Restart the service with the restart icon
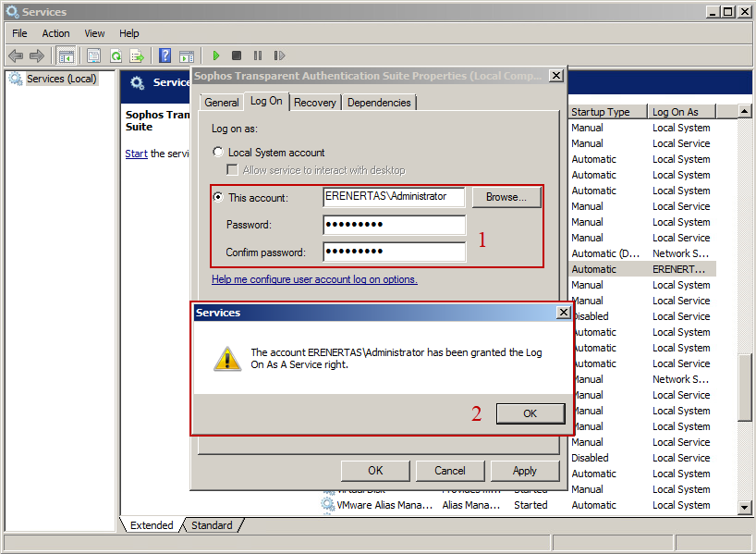This screenshot has width=756, height=554. (279, 56)
